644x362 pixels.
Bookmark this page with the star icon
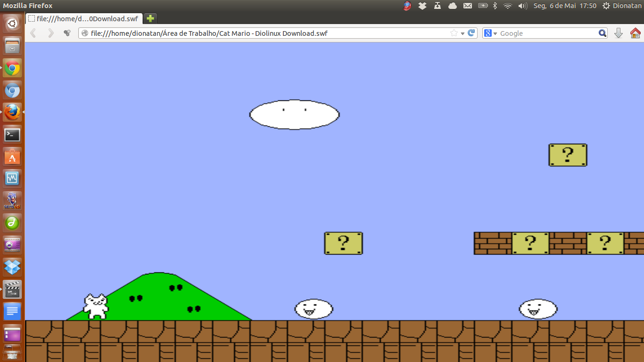[454, 33]
